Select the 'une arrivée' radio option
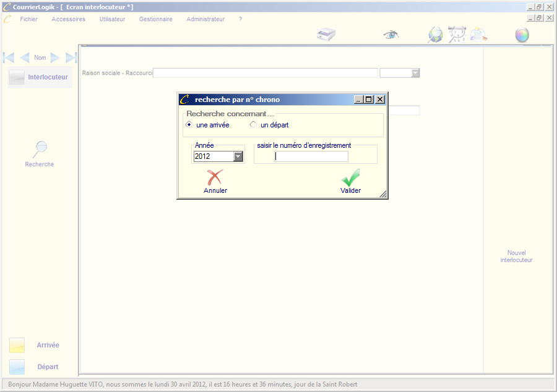Viewport: 557px width, 392px height. [189, 125]
